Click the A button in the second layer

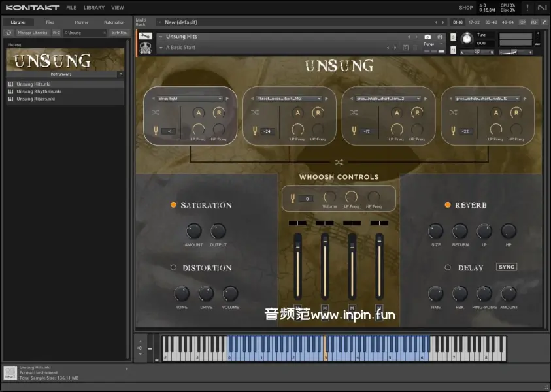pos(297,112)
